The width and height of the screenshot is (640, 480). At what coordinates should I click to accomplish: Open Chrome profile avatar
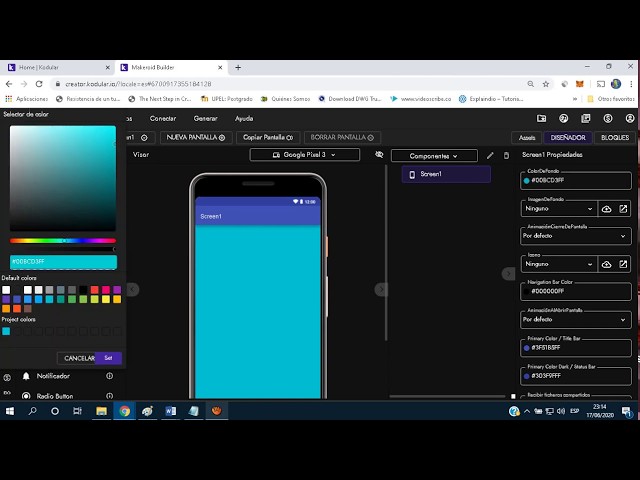tap(616, 84)
